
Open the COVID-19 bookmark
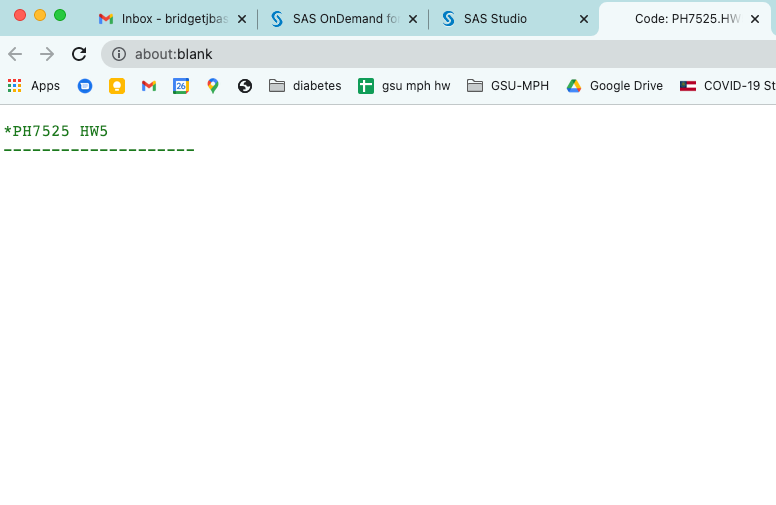tap(728, 86)
